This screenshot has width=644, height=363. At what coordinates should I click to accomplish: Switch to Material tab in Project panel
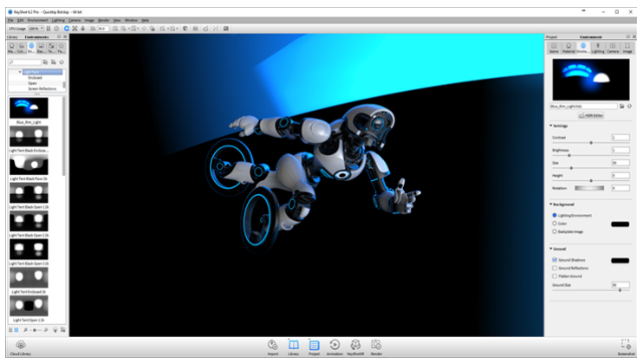569,48
